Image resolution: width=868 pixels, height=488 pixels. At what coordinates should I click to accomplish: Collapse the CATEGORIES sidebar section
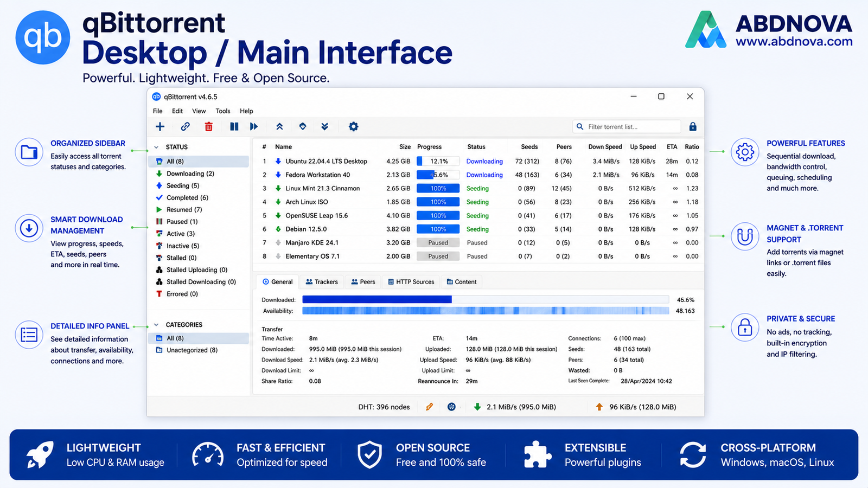156,325
